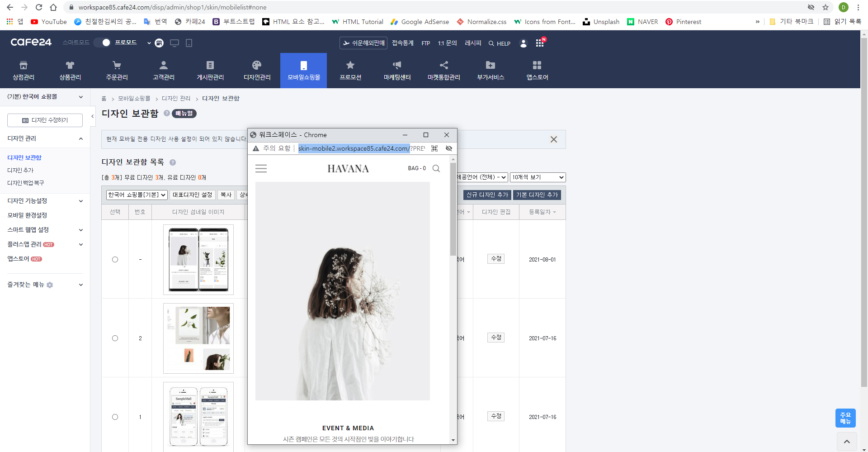Dismiss the notice banner with its X
The height and width of the screenshot is (452, 868).
point(554,140)
